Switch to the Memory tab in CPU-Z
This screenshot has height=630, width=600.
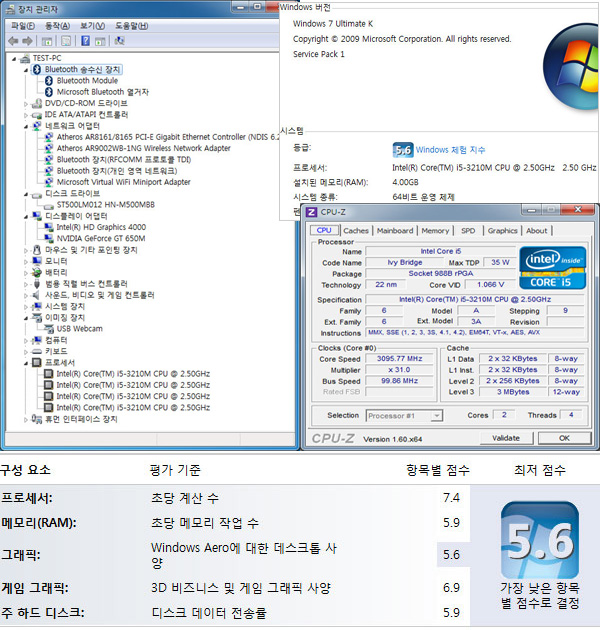[x=435, y=231]
